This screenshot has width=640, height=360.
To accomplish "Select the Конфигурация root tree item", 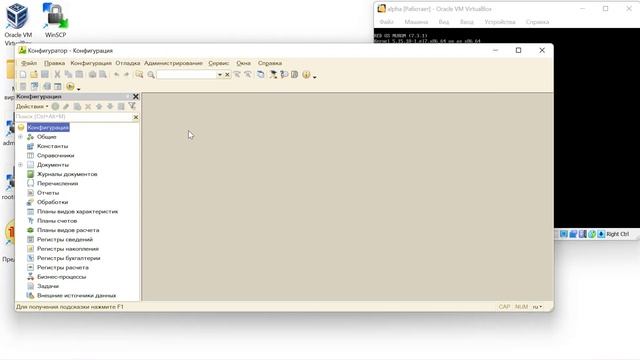I will (48, 128).
